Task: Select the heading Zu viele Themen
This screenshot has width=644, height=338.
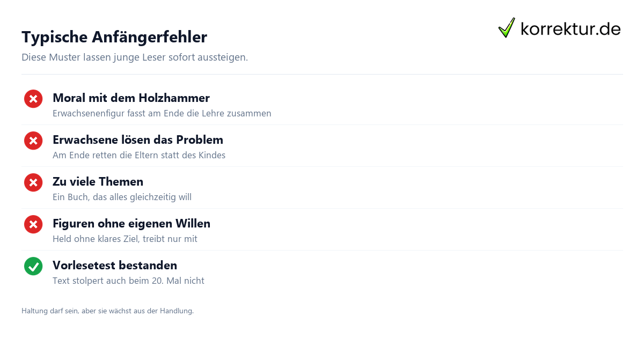Action: 98,182
